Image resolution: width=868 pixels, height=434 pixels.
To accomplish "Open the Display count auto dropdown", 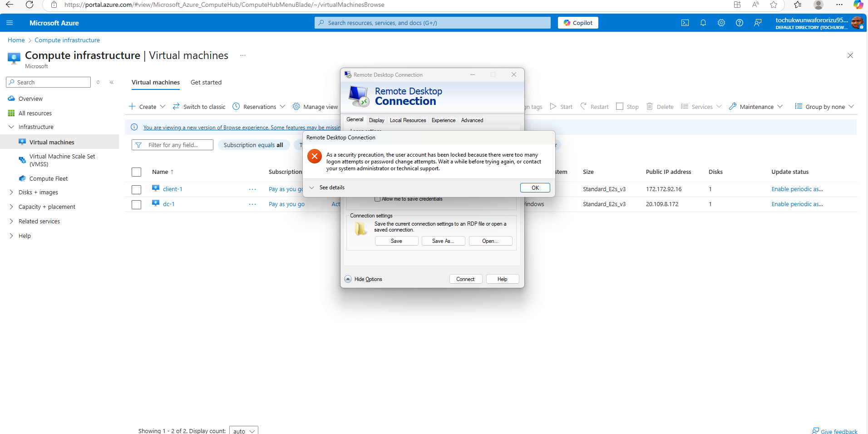I will click(x=244, y=431).
